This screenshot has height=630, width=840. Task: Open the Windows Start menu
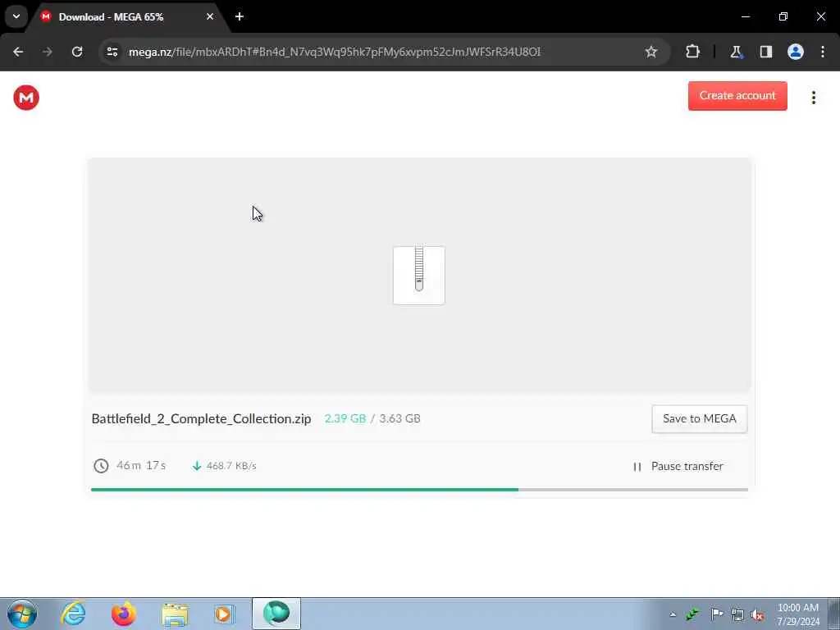click(22, 614)
